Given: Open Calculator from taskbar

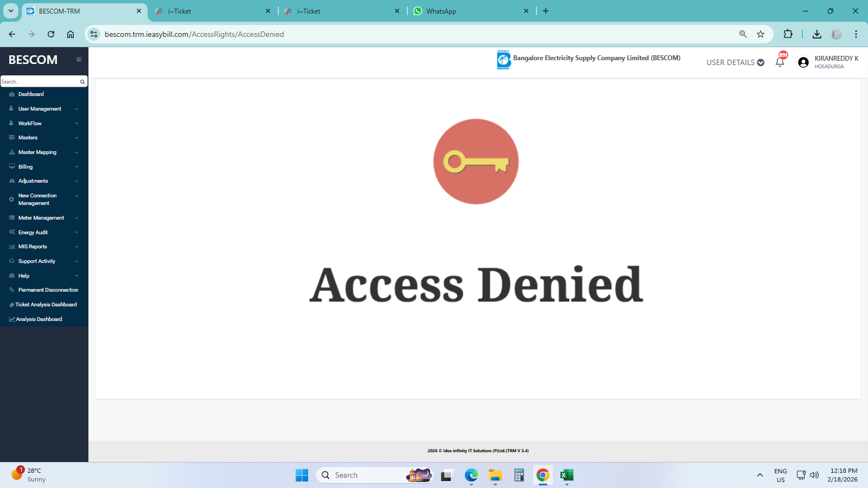Looking at the screenshot, I should pyautogui.click(x=519, y=476).
